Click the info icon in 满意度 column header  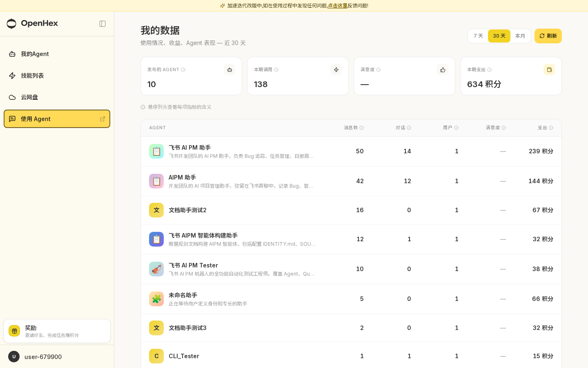(x=504, y=128)
